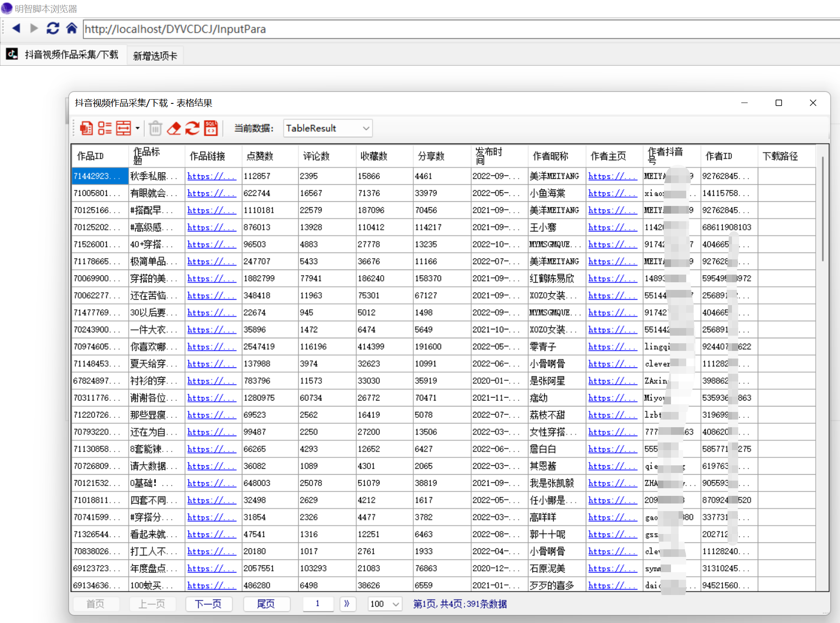Open the author homepage link for 零青子
840x623 pixels.
(613, 347)
